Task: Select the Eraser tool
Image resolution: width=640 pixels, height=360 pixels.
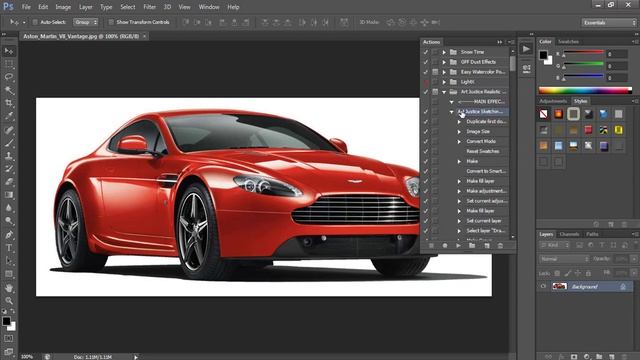Action: click(x=9, y=182)
